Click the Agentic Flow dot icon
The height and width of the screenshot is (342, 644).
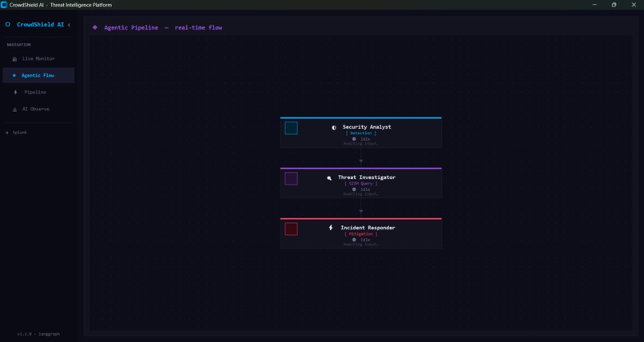tap(14, 76)
